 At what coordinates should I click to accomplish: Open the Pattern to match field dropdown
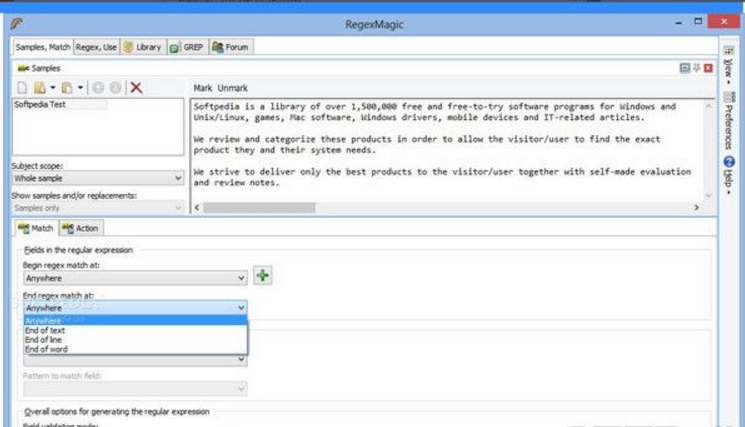pos(135,389)
